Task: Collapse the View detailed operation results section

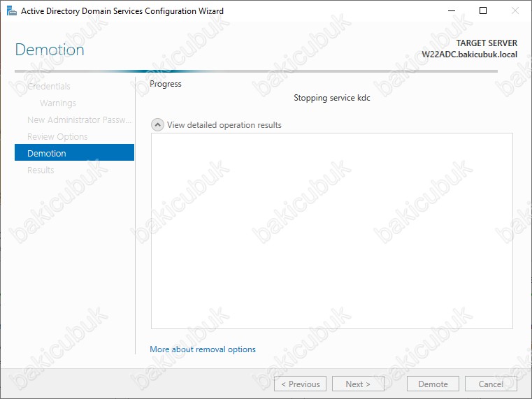Action: click(x=157, y=125)
